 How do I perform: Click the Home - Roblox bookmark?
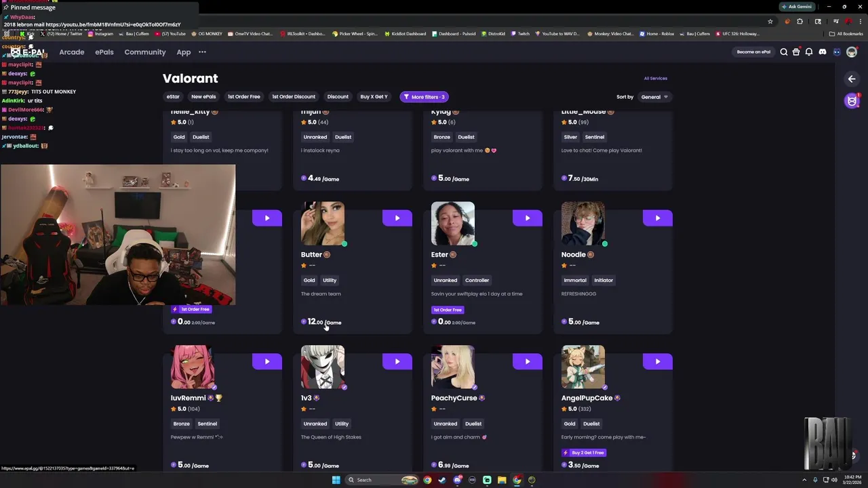tap(657, 34)
